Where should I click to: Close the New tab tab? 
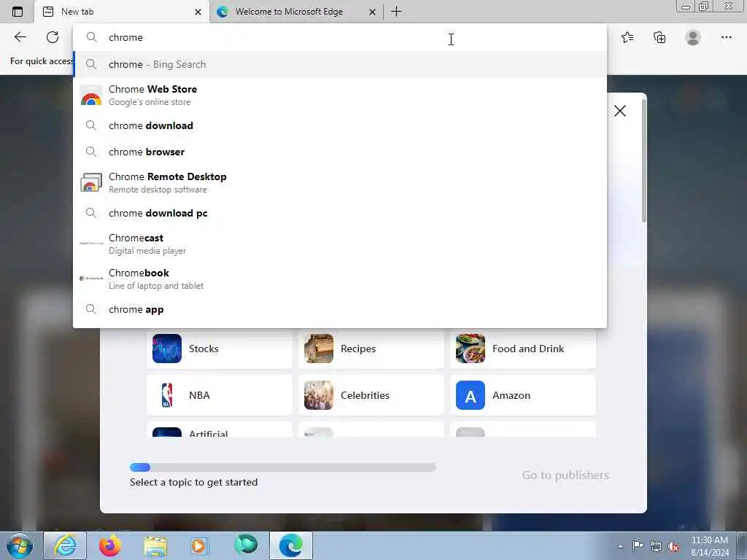point(198,12)
